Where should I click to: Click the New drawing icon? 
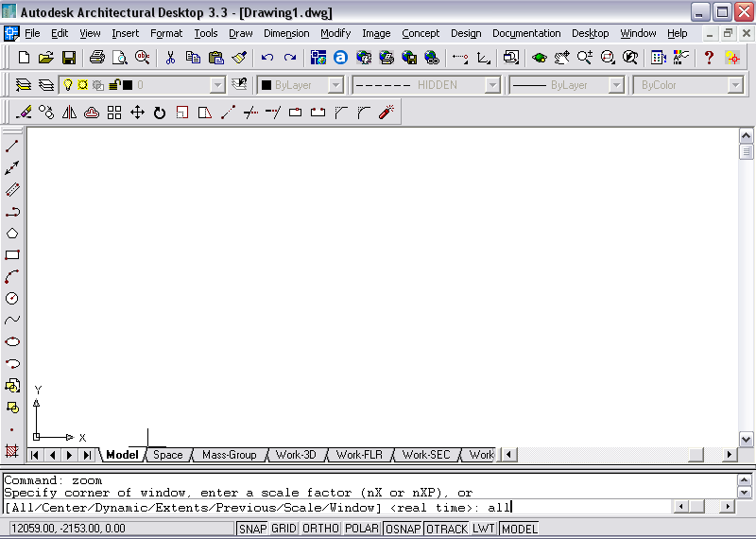point(24,58)
